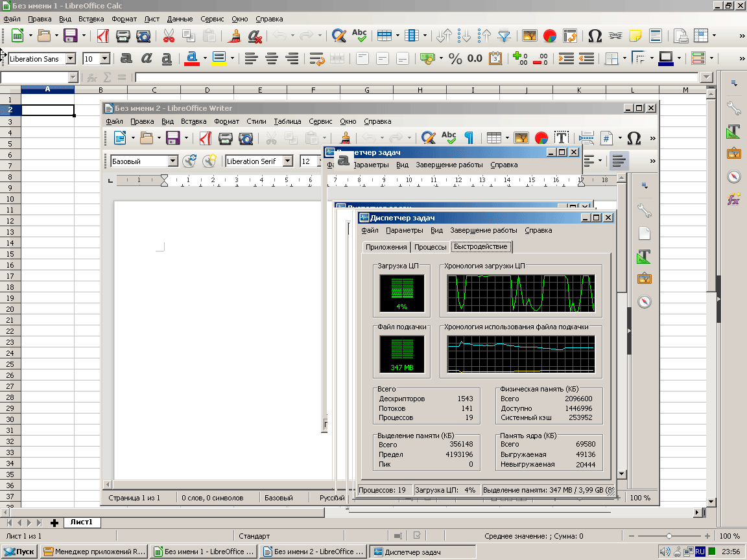Screen dimensions: 747x560
Task: Switch to the Процессы tab
Action: [430, 247]
